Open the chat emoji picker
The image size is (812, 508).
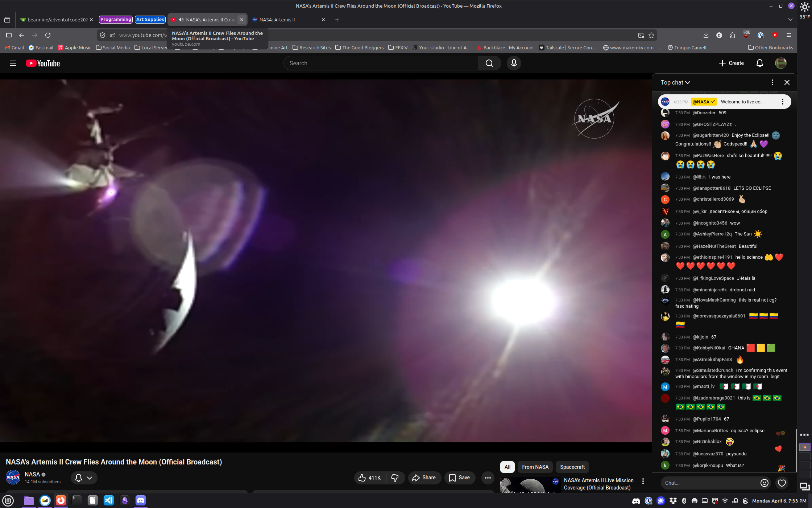764,483
